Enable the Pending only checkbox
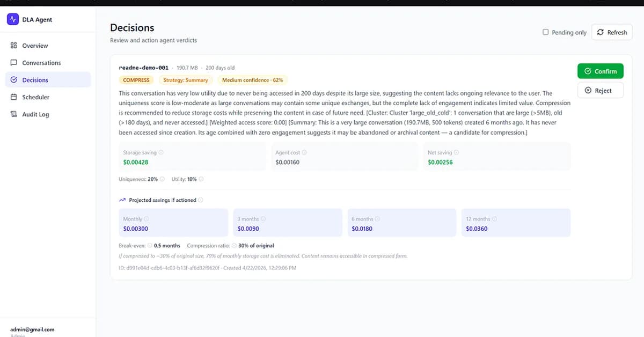This screenshot has width=644, height=337. tap(546, 32)
